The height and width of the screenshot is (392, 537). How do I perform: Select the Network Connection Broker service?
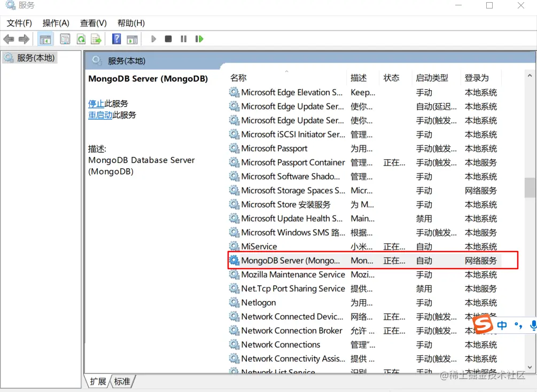coord(291,331)
